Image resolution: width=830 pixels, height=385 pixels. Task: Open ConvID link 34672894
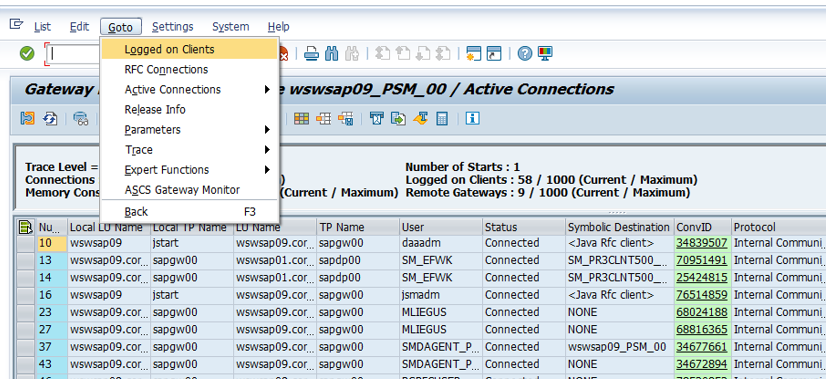point(702,364)
